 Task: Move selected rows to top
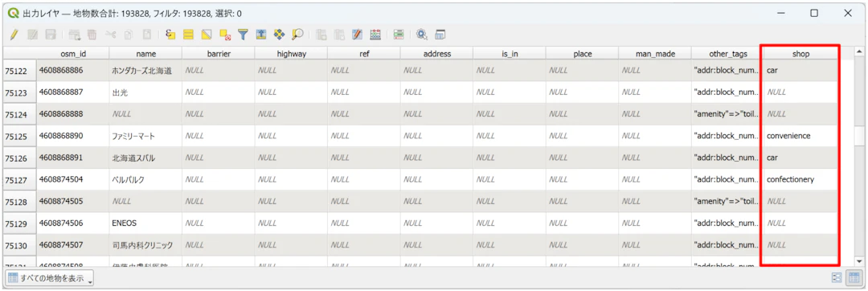coord(261,35)
